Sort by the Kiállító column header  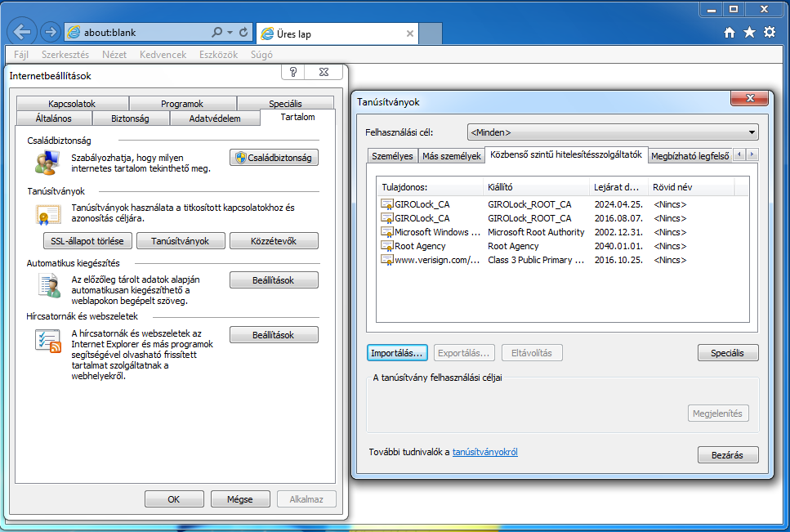[x=536, y=187]
